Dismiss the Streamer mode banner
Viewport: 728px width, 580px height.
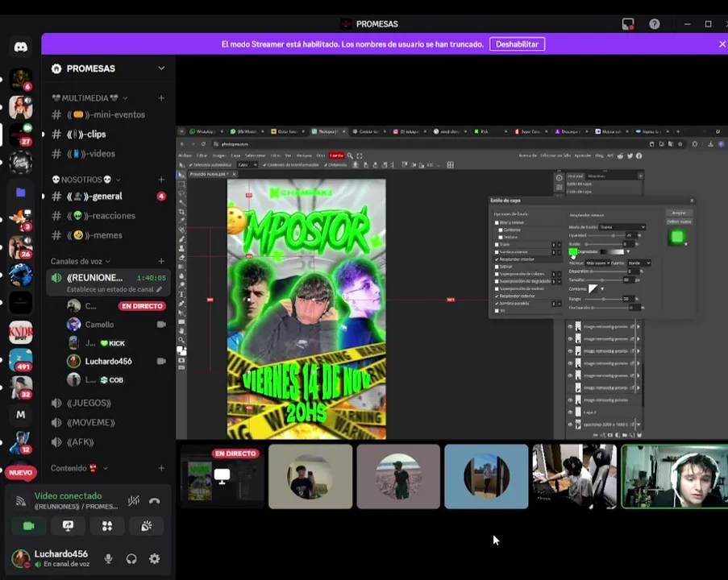click(722, 44)
